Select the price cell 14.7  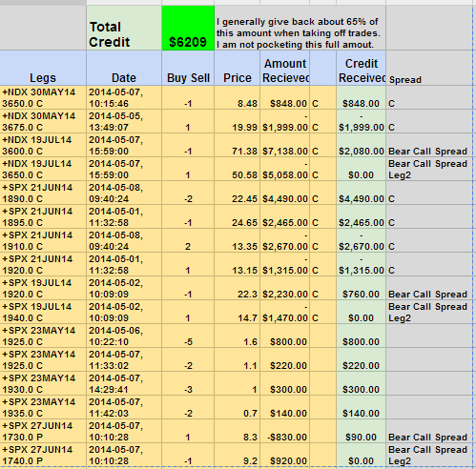pyautogui.click(x=238, y=312)
